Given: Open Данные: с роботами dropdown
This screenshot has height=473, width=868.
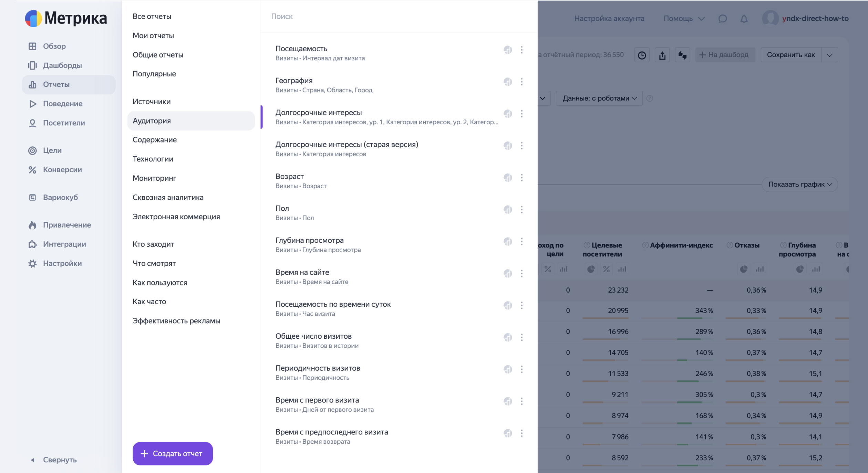Looking at the screenshot, I should pos(599,98).
